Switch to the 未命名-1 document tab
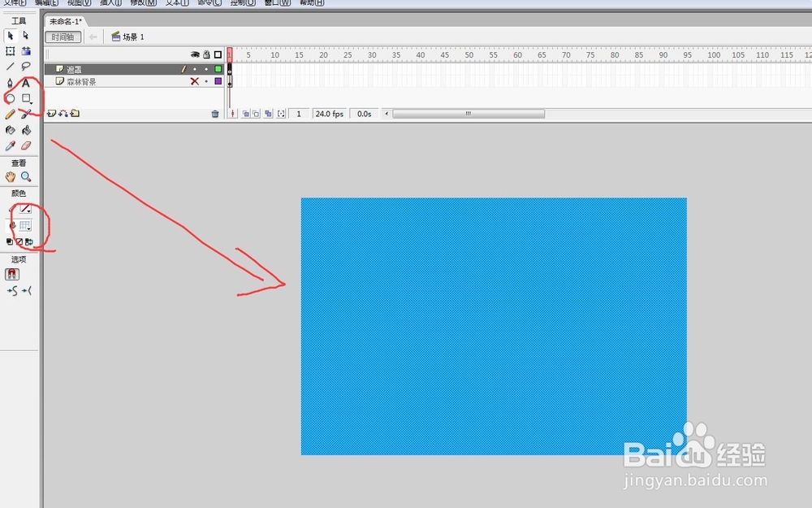The height and width of the screenshot is (508, 812). [x=66, y=21]
